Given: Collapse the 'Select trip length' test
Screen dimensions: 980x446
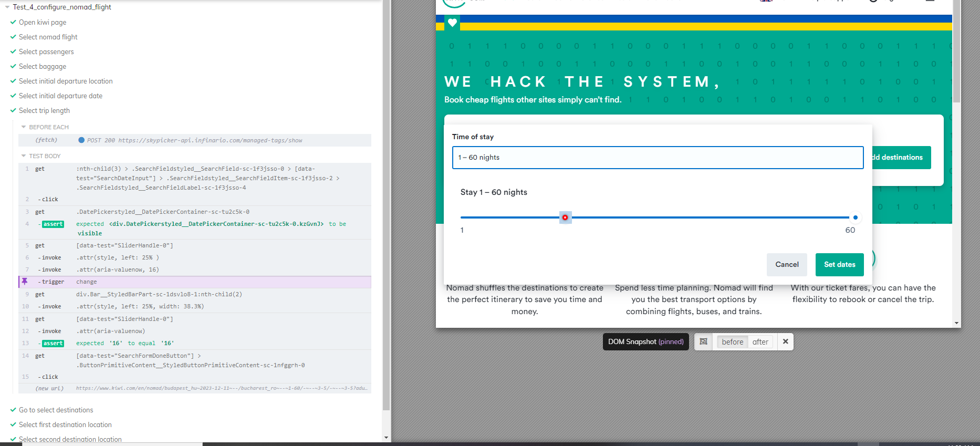Looking at the screenshot, I should pyautogui.click(x=44, y=110).
